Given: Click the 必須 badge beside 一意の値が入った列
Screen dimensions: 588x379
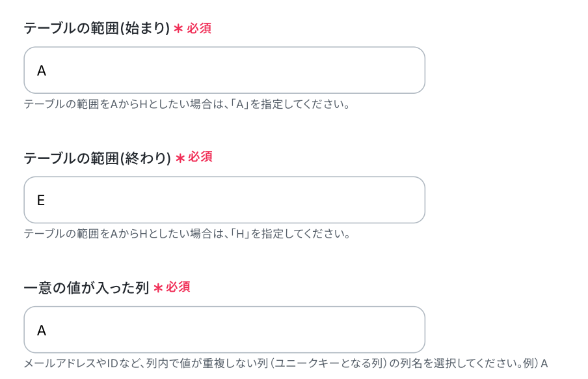Looking at the screenshot, I should 178,287.
